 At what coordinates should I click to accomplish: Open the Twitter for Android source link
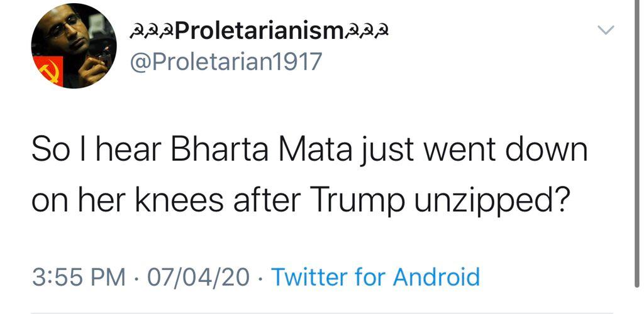click(x=375, y=276)
